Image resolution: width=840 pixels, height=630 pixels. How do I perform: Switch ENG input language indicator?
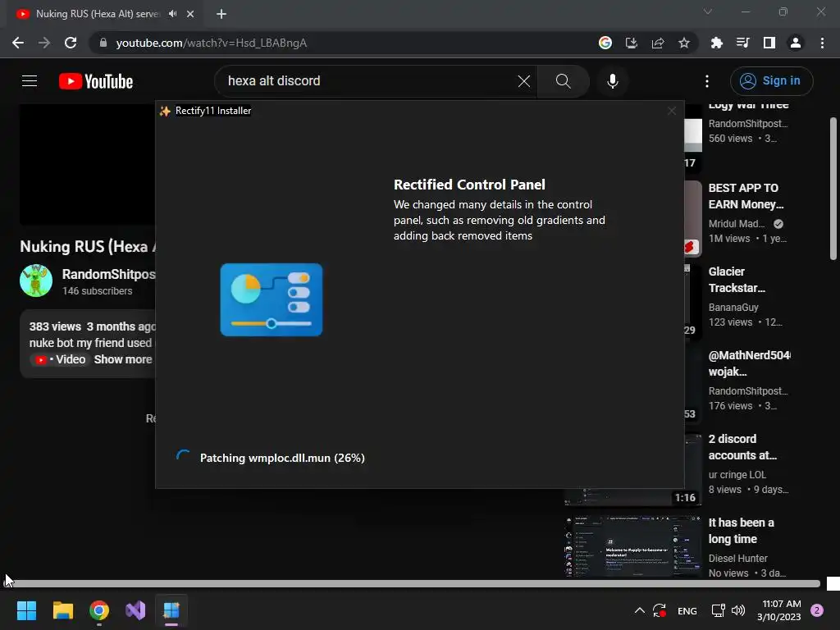tap(687, 610)
